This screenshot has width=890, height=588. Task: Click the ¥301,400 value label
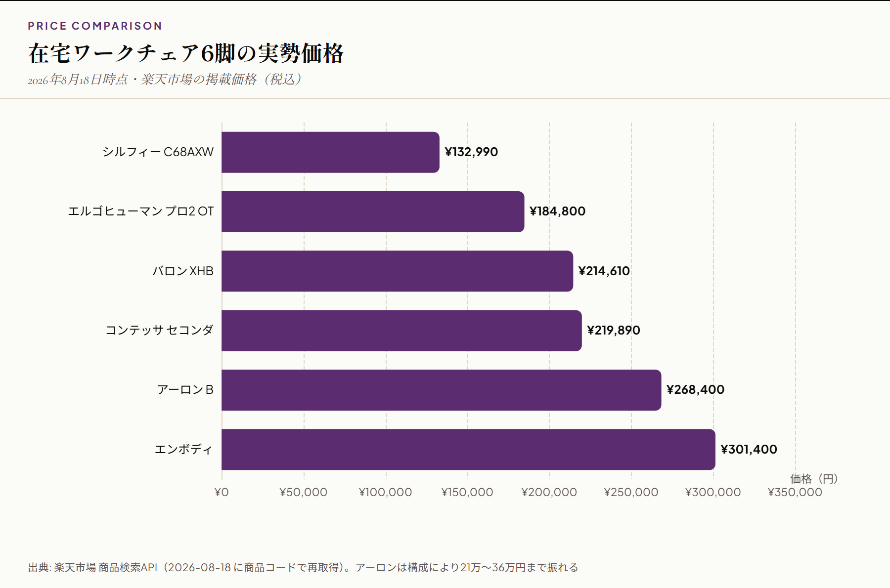coord(749,450)
